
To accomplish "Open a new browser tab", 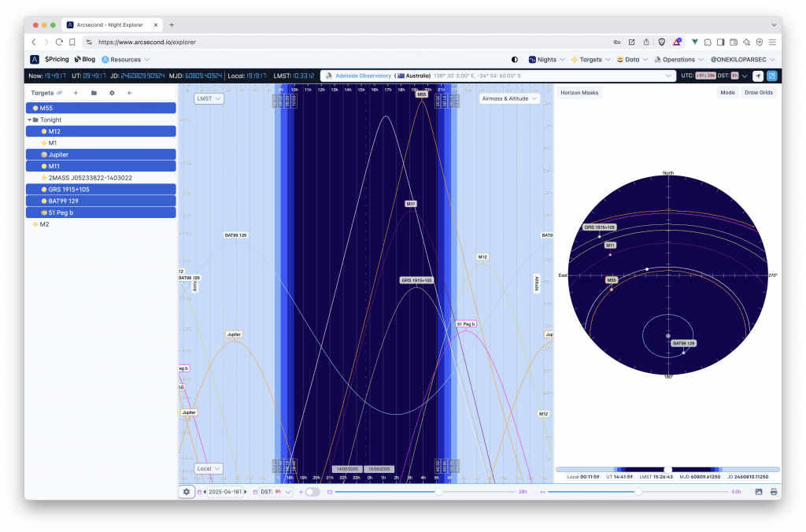I will (x=172, y=24).
